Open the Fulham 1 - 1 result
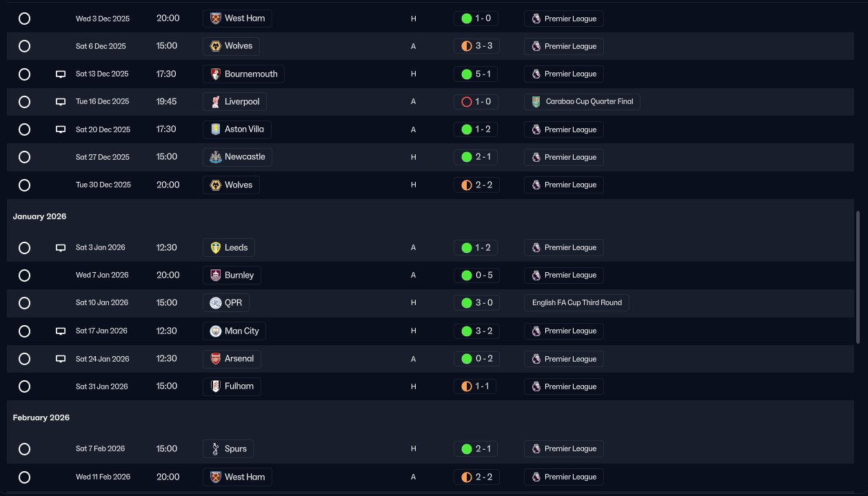The image size is (868, 496). pos(477,386)
